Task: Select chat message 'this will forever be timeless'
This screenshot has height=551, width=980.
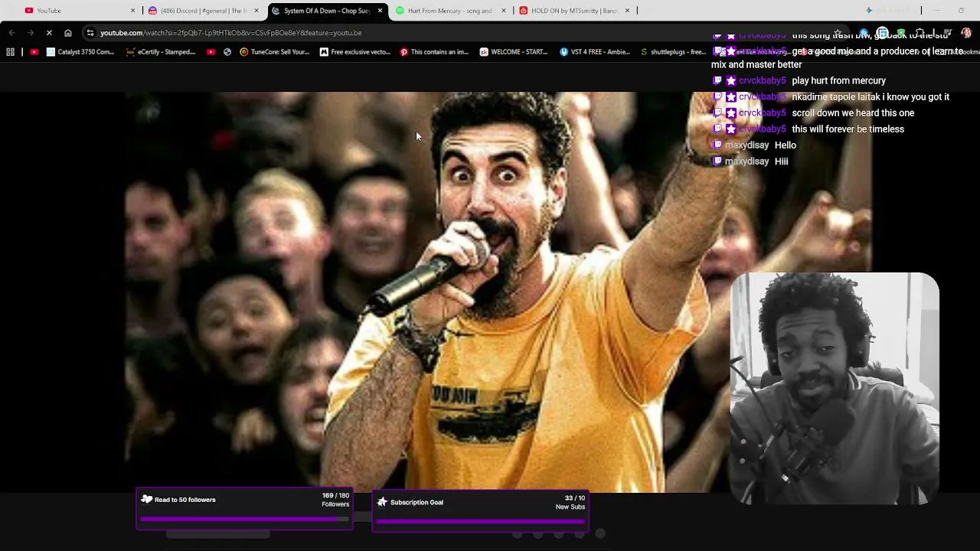Action: [x=848, y=129]
